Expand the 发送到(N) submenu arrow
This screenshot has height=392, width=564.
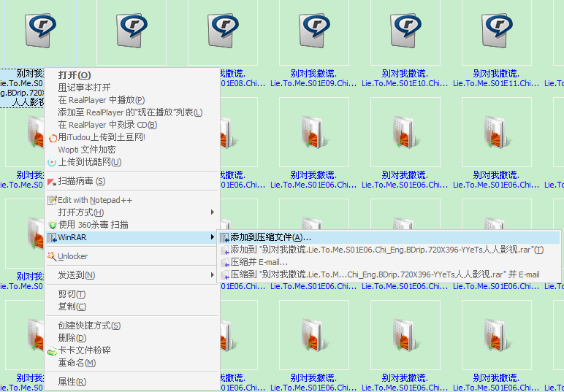coord(212,275)
